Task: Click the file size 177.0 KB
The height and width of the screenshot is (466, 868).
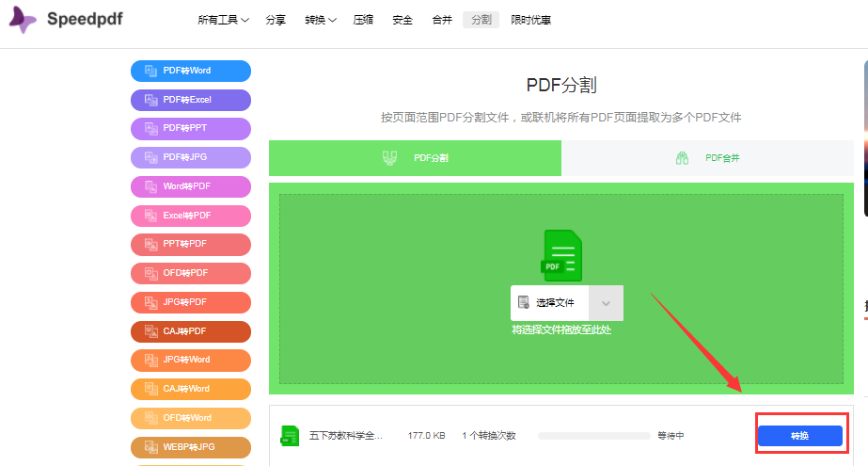Action: tap(426, 436)
